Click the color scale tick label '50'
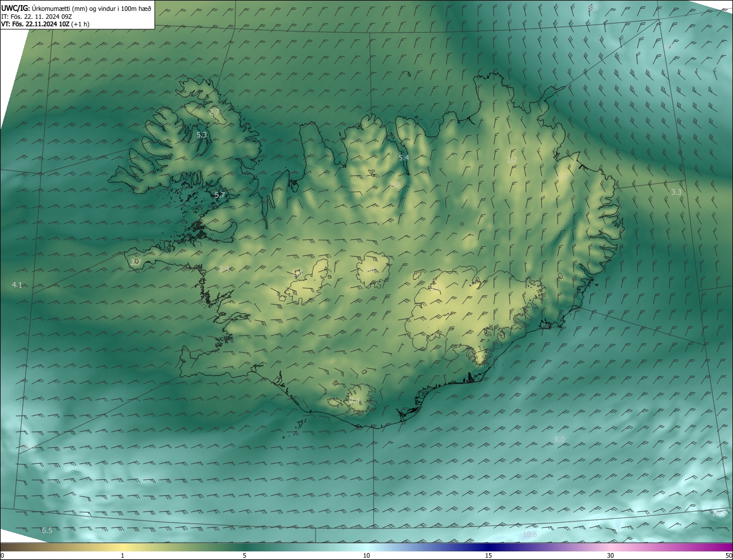The width and height of the screenshot is (733, 560). click(728, 555)
